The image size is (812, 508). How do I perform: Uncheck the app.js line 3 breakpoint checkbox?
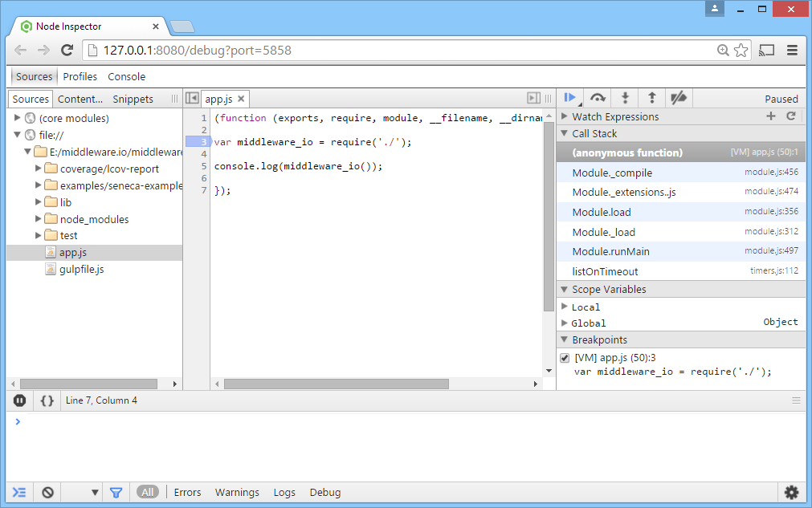565,358
